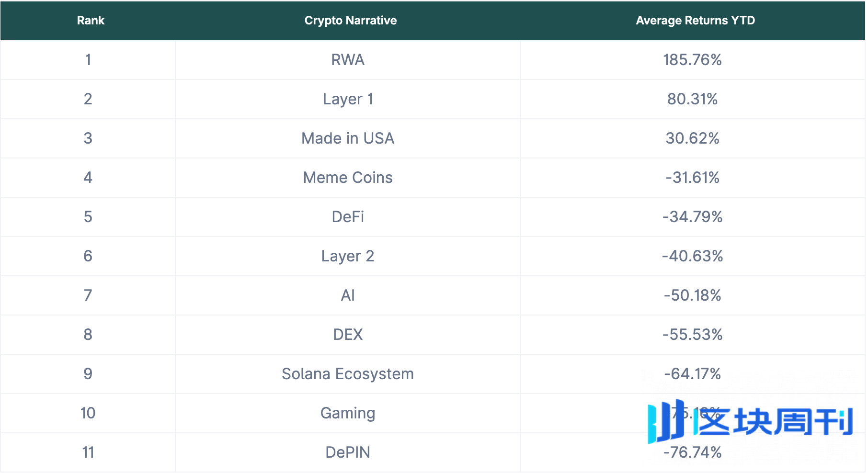Click the Made in USA cell
The width and height of the screenshot is (868, 473).
(348, 138)
